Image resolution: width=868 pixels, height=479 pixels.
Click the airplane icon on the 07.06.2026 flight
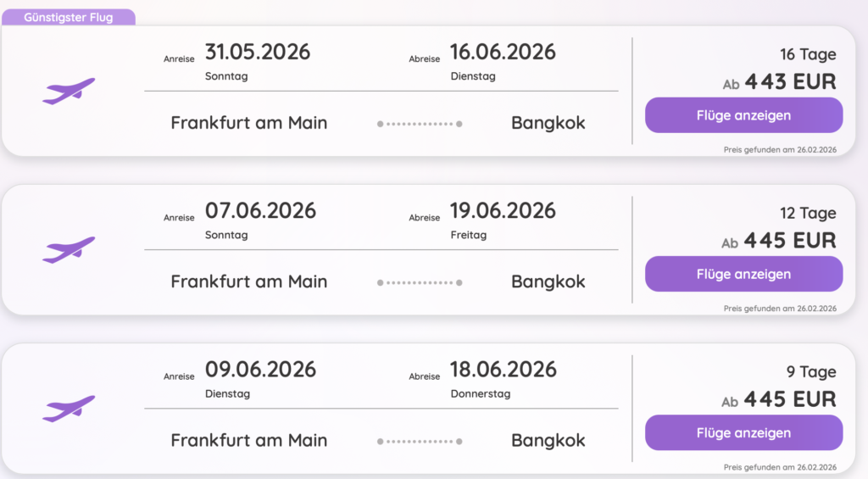click(69, 249)
